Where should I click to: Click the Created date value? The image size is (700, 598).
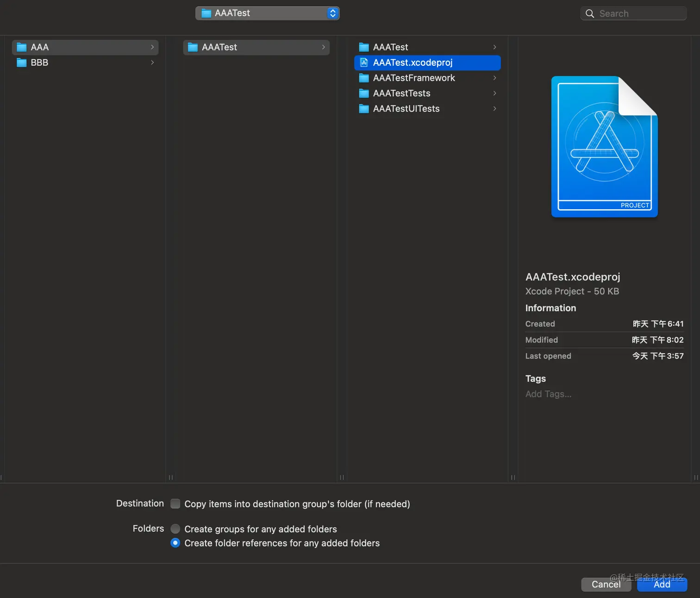tap(658, 324)
